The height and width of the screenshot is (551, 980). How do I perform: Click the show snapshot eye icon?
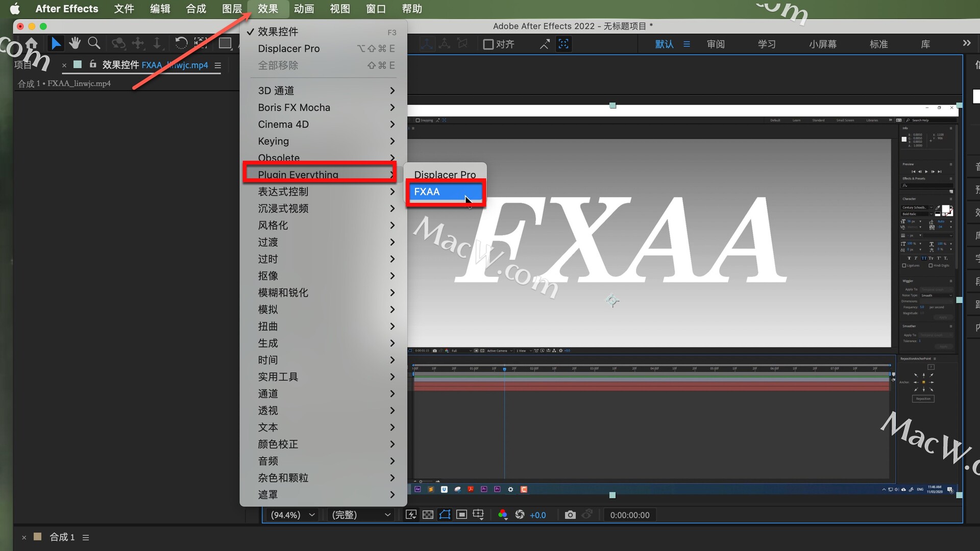pos(587,514)
